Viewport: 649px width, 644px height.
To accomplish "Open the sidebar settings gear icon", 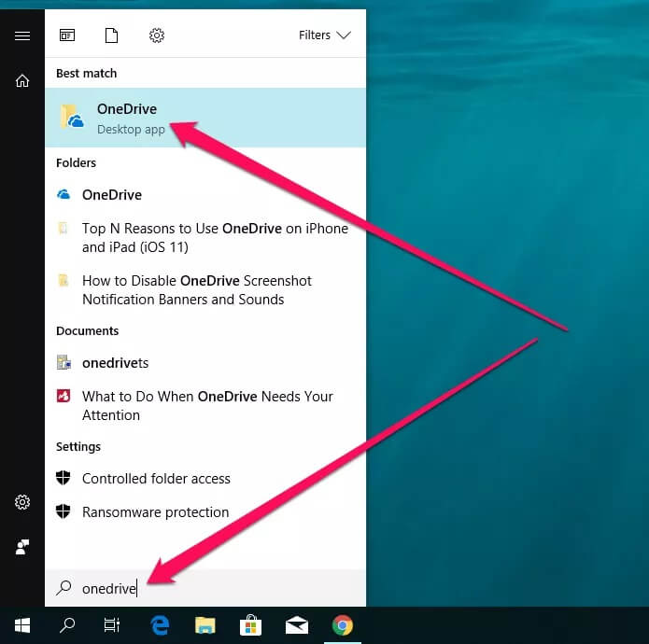I will coord(22,502).
